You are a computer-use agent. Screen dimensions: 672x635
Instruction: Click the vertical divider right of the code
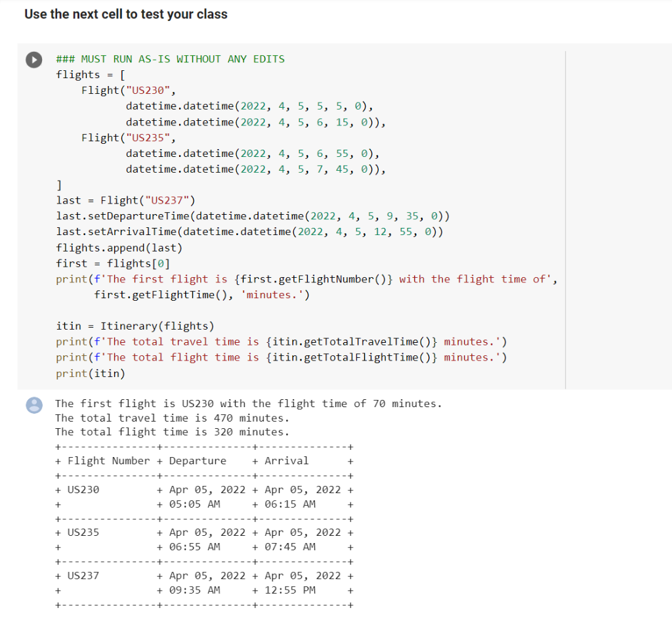pos(564,217)
